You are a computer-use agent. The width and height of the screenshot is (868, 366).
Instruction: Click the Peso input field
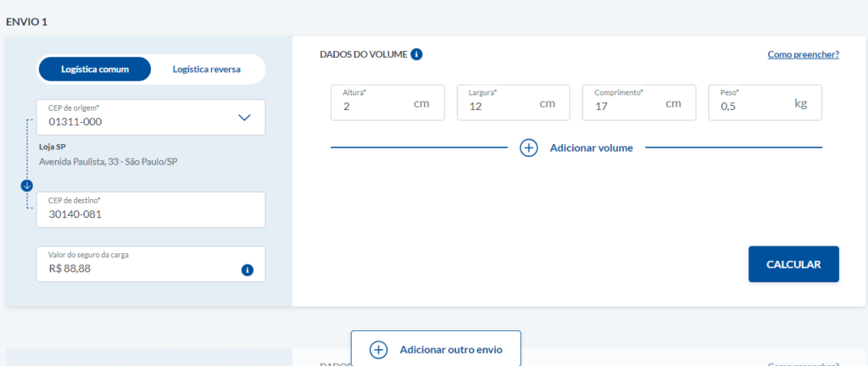coord(765,103)
